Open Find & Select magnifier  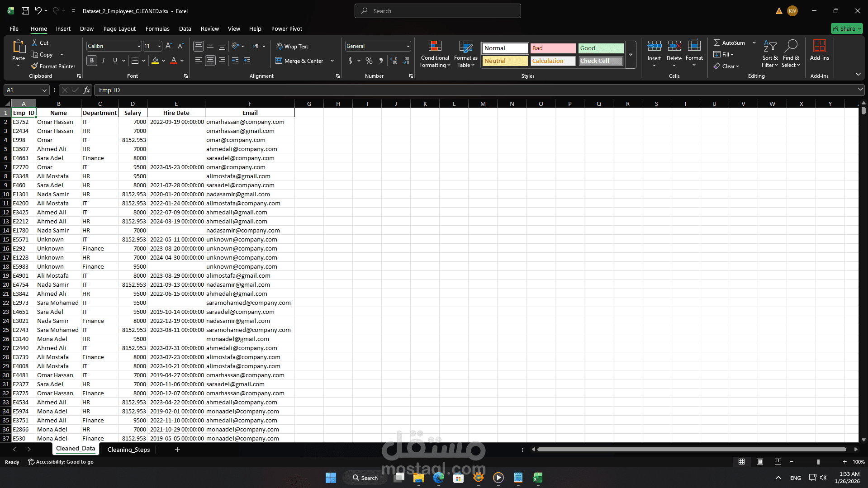(791, 54)
